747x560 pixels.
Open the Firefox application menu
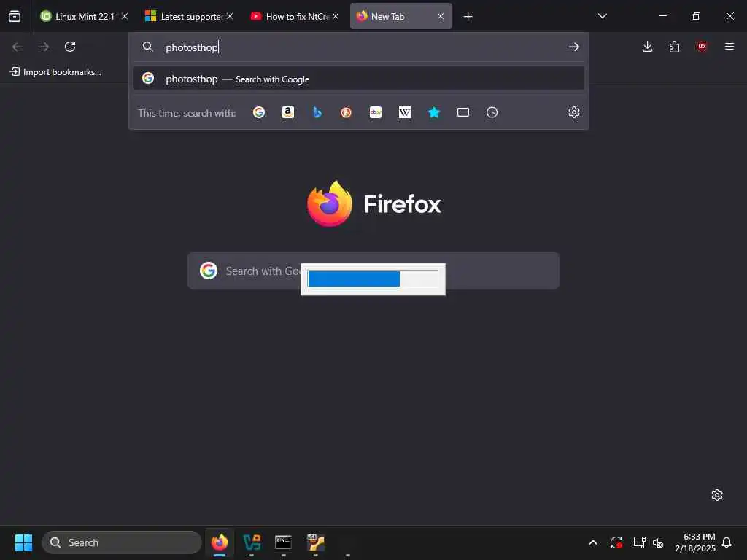click(x=729, y=47)
